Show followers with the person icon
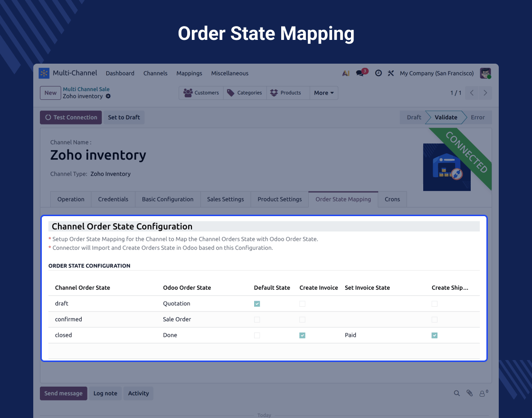532x418 pixels. tap(483, 393)
